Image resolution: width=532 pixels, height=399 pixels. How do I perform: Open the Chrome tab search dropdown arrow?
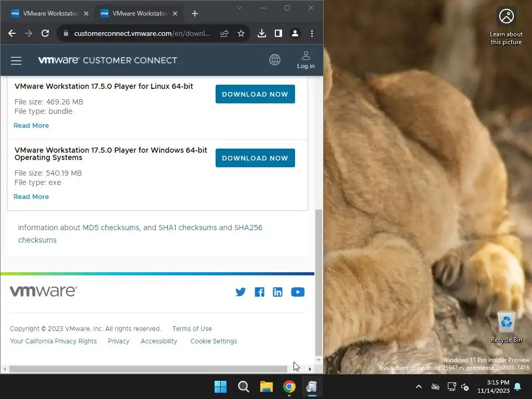(240, 8)
